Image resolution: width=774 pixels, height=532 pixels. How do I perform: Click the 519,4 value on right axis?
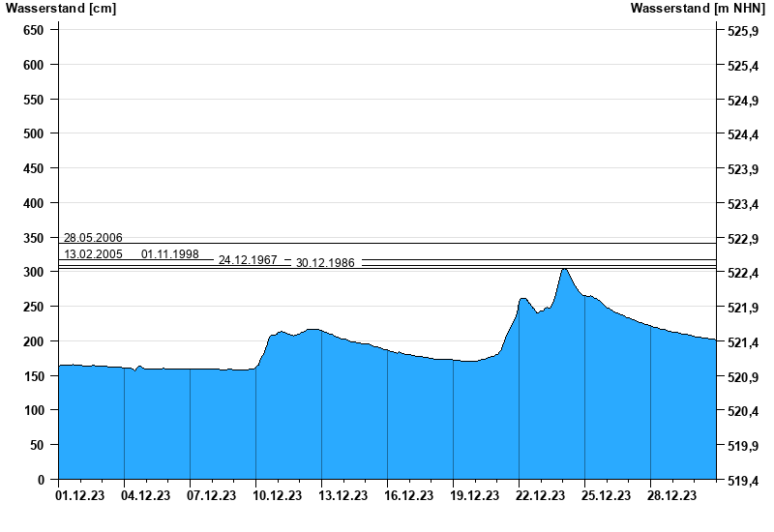click(x=743, y=481)
